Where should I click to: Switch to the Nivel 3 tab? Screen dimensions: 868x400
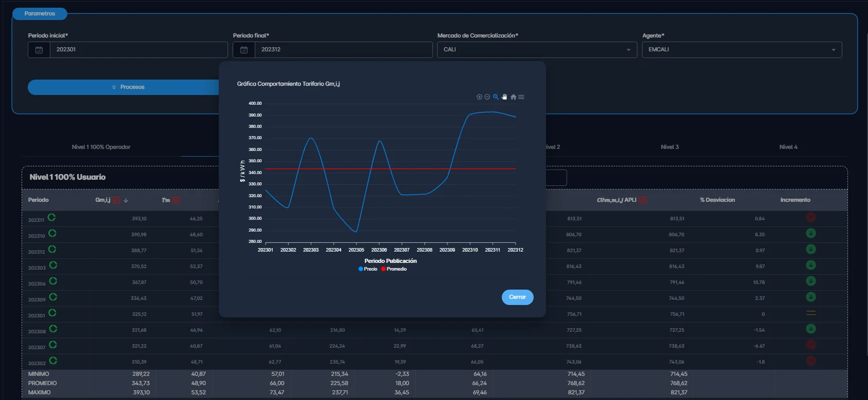point(669,147)
